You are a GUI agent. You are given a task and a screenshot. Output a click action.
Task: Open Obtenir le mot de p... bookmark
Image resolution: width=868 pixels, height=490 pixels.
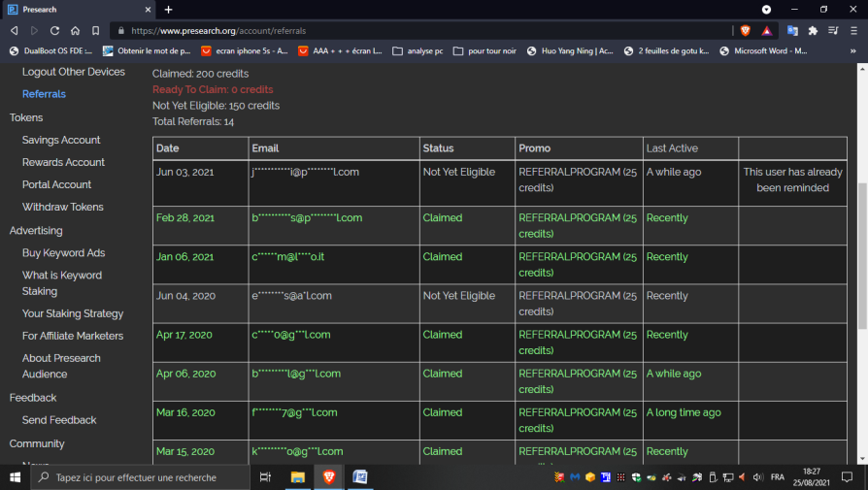pos(147,50)
